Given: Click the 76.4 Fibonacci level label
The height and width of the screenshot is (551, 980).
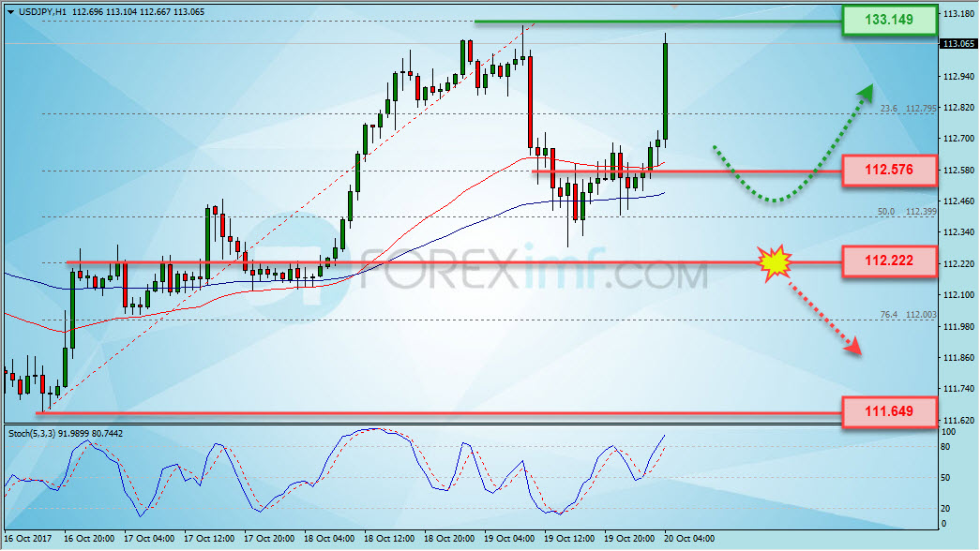Looking at the screenshot, I should (x=888, y=315).
